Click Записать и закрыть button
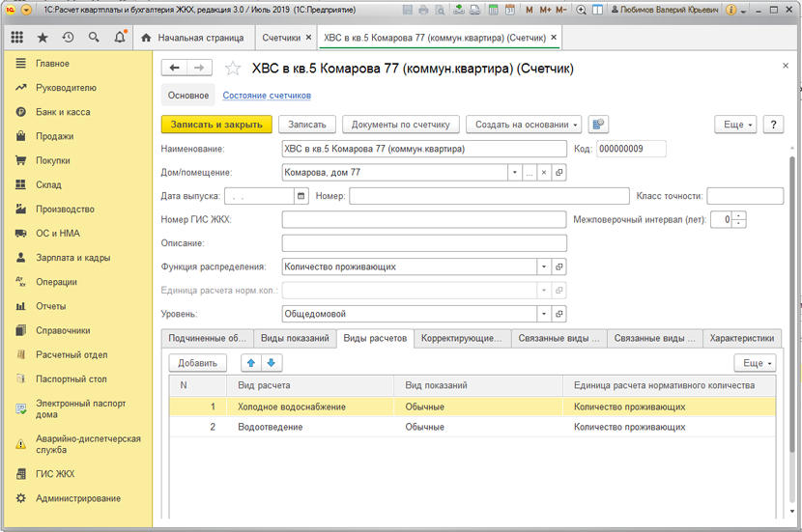 pyautogui.click(x=216, y=125)
